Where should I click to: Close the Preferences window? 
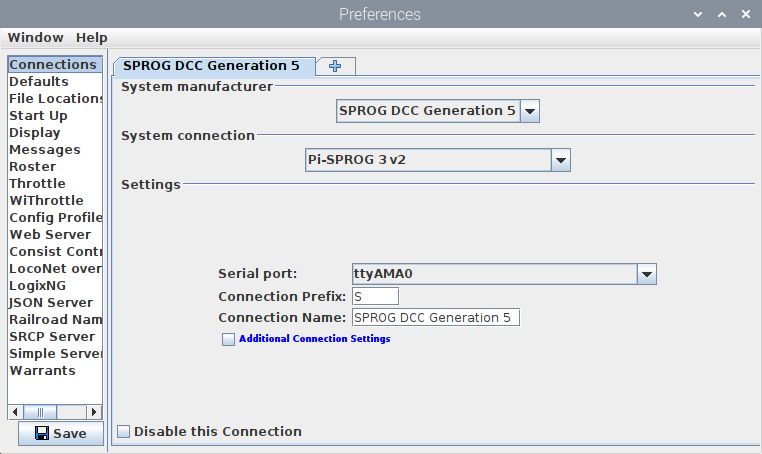[x=746, y=15]
